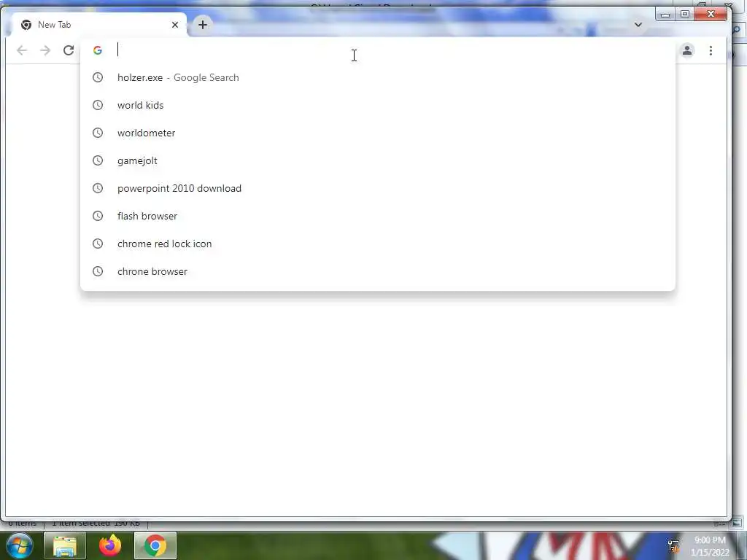Choose powerpoint 2010 download suggestion
Image resolution: width=747 pixels, height=560 pixels.
pyautogui.click(x=378, y=188)
